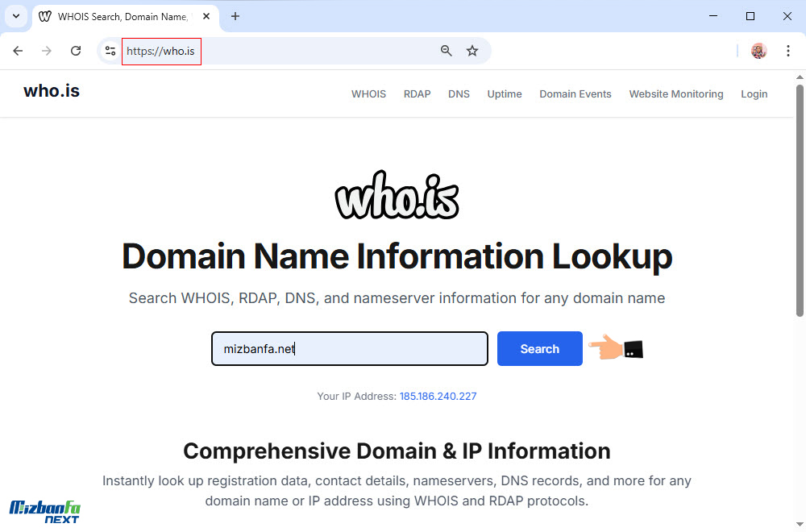Open Chrome three-dot menu
This screenshot has height=532, width=806.
click(x=787, y=51)
